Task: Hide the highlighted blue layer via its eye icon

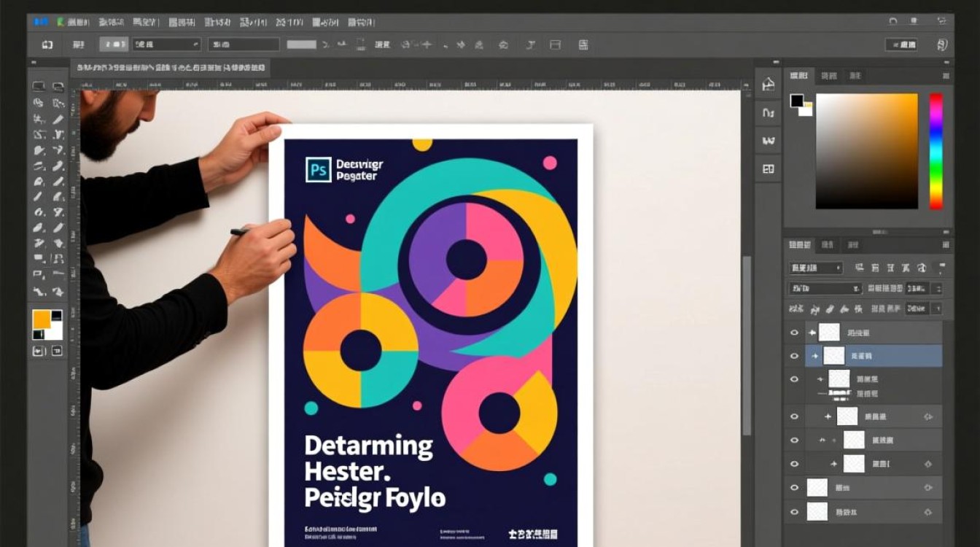Action: point(794,356)
